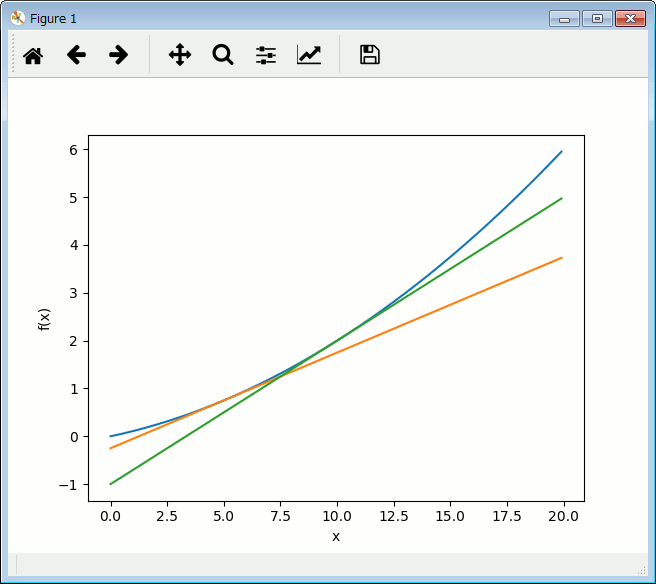Minimize the Figure 1 window
The height and width of the screenshot is (584, 656).
pos(565,18)
